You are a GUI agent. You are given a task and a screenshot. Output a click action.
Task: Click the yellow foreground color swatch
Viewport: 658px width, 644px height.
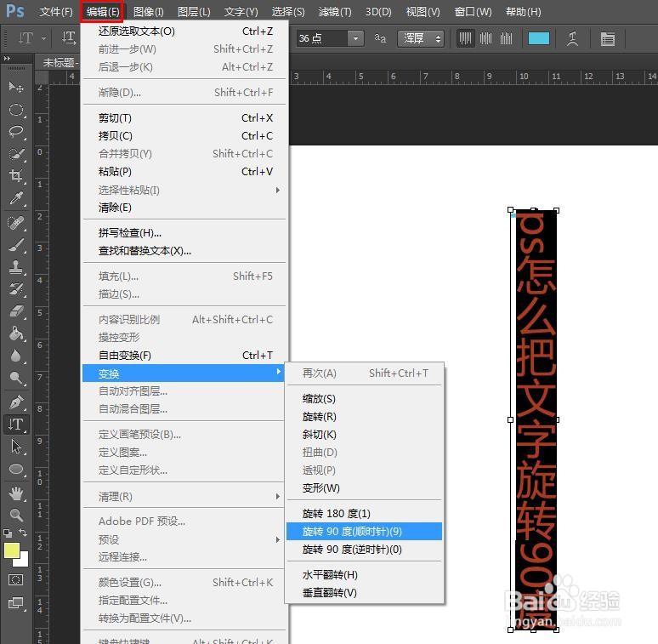click(12, 550)
